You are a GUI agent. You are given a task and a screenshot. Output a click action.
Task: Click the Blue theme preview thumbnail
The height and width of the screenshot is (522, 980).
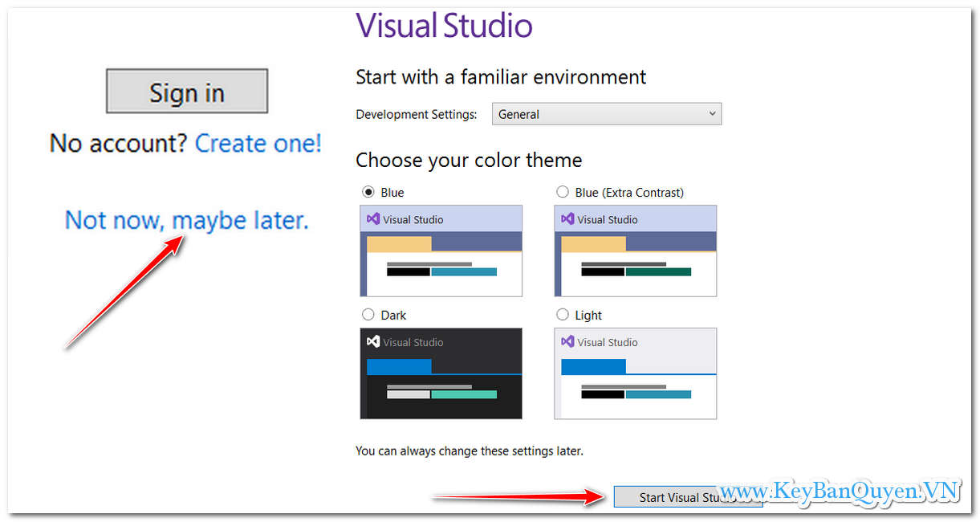441,251
